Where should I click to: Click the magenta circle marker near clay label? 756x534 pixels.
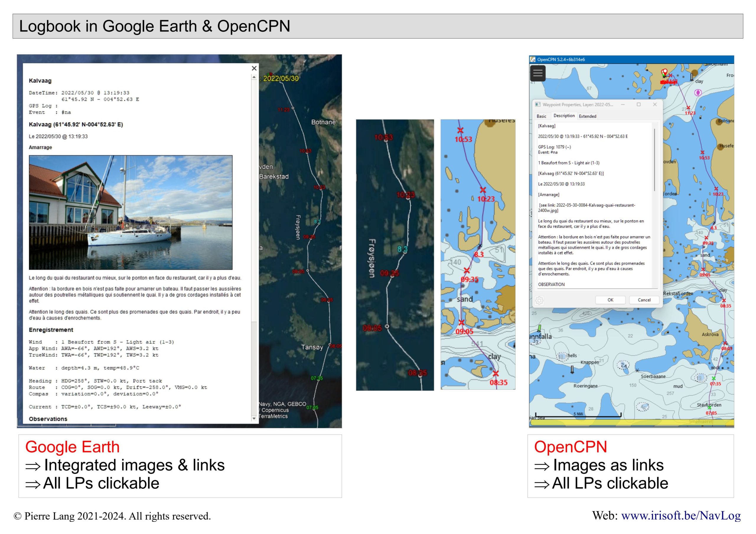tap(698, 93)
